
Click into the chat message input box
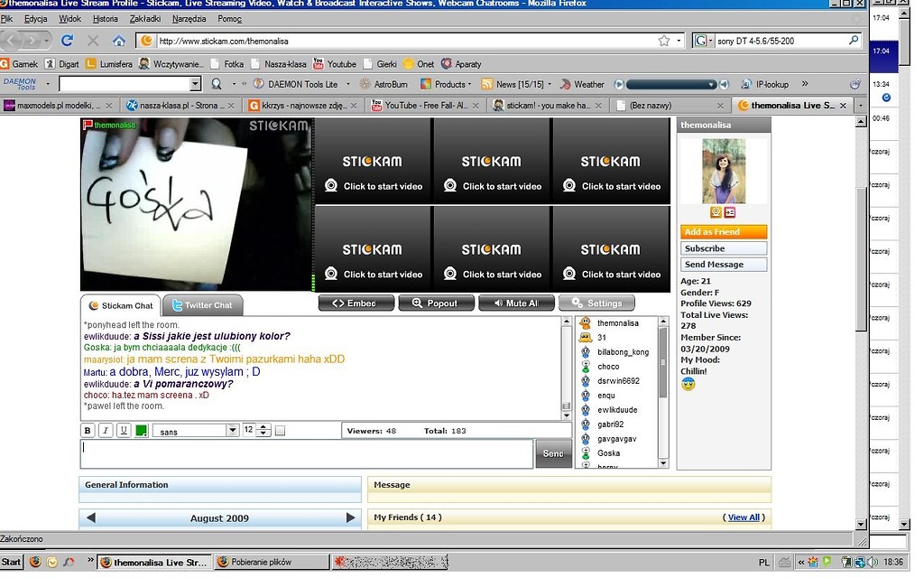click(307, 454)
